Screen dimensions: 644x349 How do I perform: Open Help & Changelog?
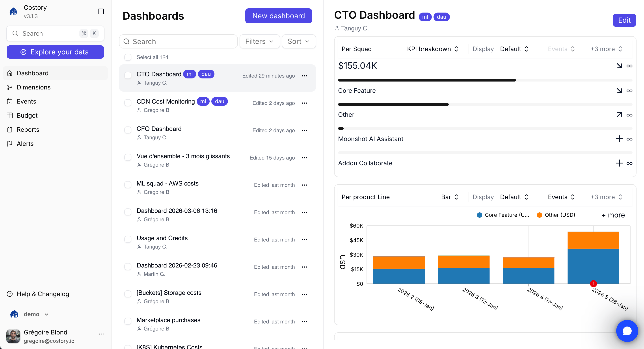coord(43,294)
